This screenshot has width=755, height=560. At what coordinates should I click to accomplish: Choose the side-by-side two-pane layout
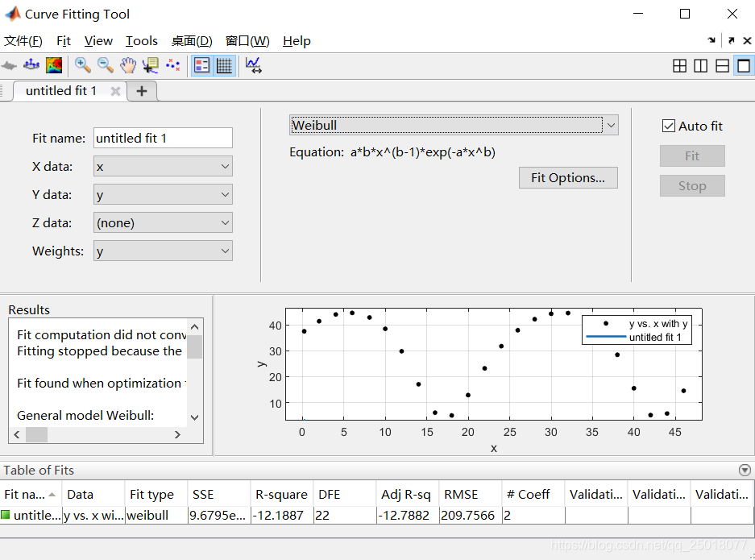pos(701,65)
